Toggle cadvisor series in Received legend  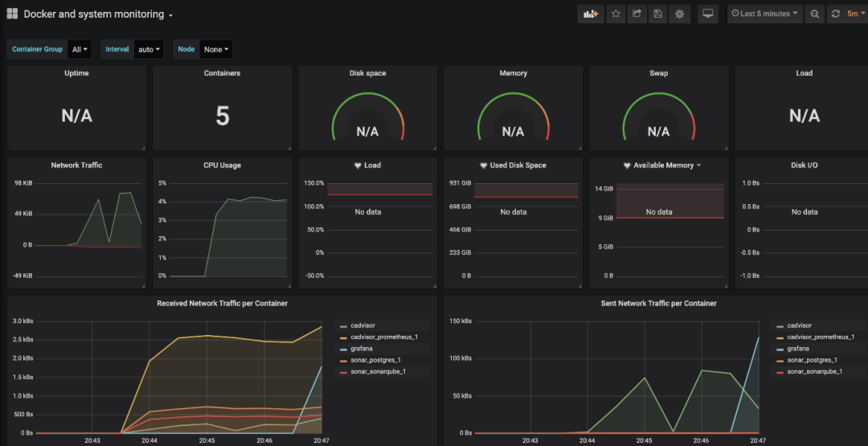[364, 325]
